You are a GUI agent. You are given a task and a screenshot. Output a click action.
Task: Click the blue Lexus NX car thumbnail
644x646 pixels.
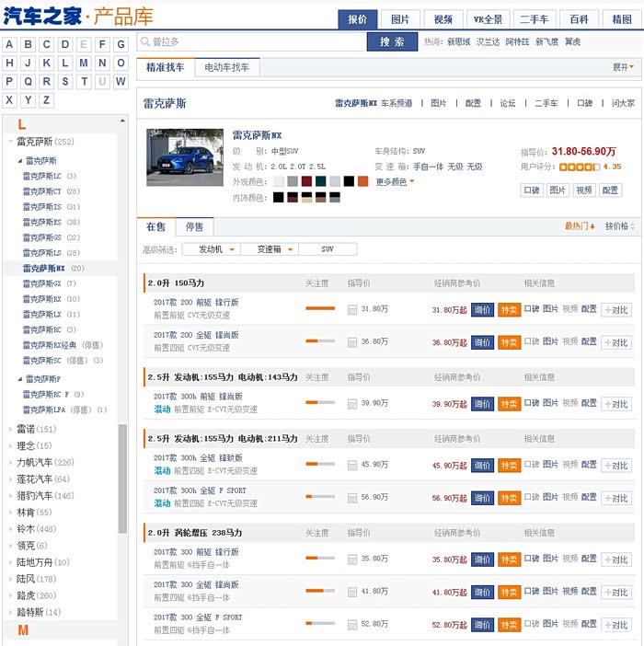click(185, 157)
